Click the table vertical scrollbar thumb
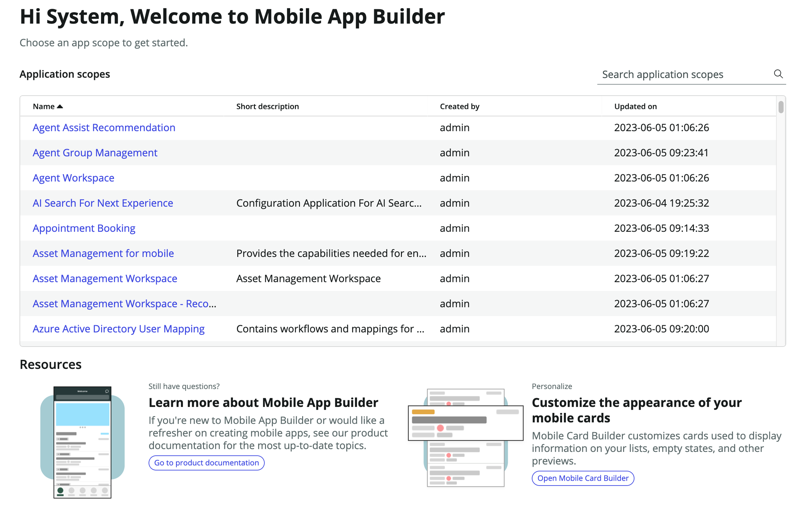This screenshot has height=512, width=800. [x=781, y=107]
